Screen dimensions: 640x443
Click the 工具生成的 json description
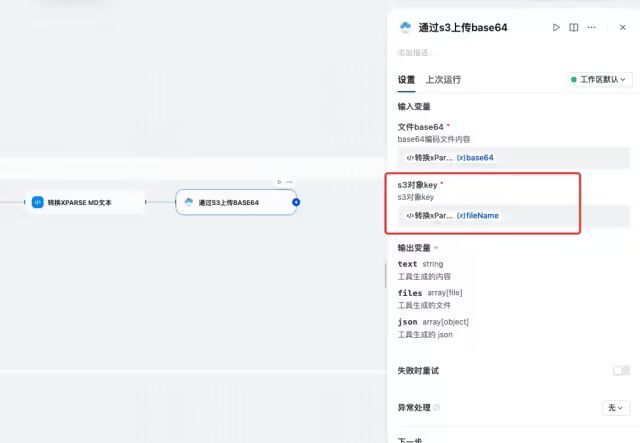click(425, 335)
